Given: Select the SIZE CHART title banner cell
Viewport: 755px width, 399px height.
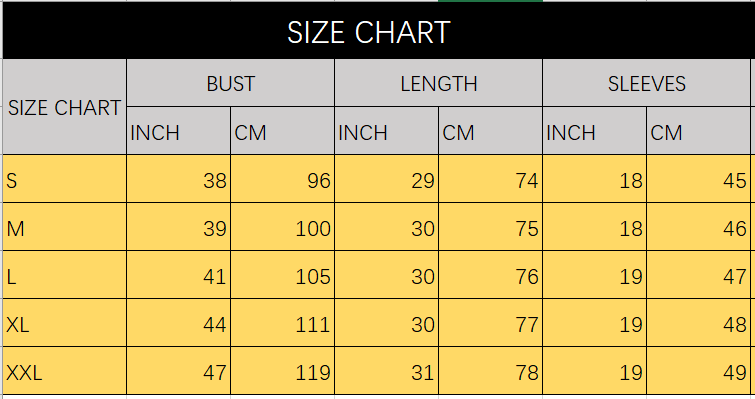Looking at the screenshot, I should [377, 31].
